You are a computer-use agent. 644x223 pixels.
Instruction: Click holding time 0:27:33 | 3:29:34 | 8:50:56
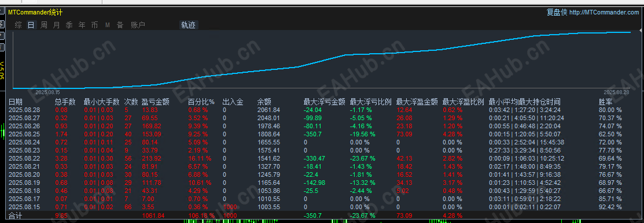tap(525, 150)
